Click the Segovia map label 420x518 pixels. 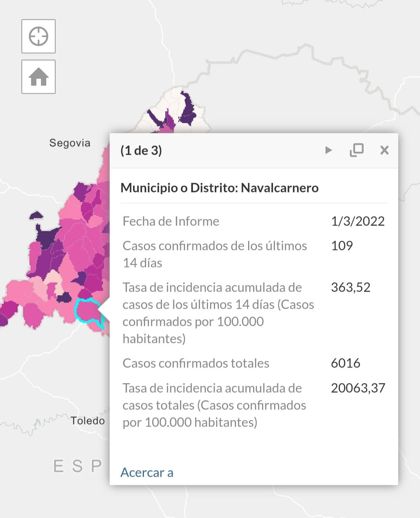click(70, 143)
